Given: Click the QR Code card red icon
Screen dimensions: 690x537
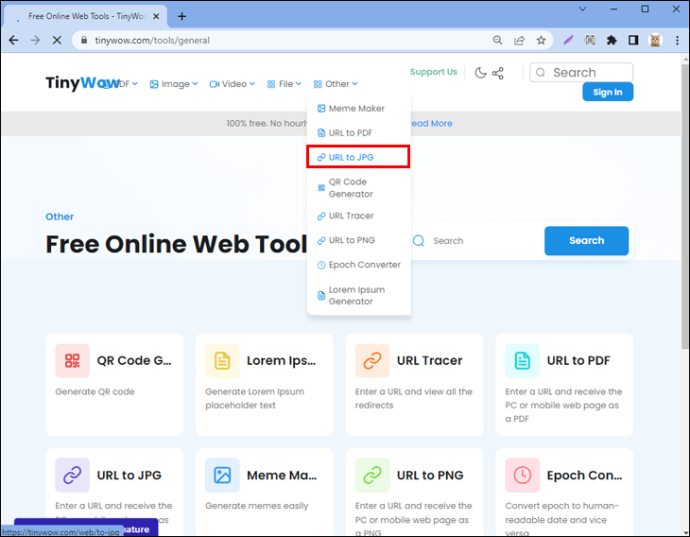Looking at the screenshot, I should [72, 360].
